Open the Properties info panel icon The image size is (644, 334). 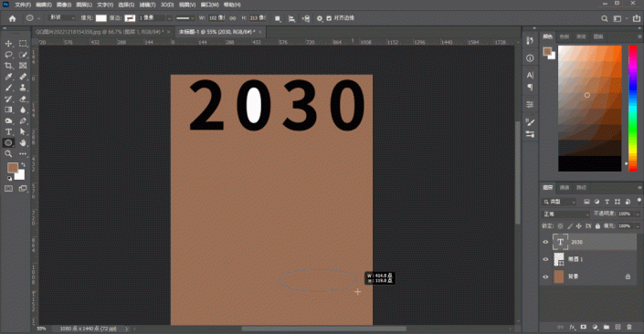pyautogui.click(x=530, y=58)
